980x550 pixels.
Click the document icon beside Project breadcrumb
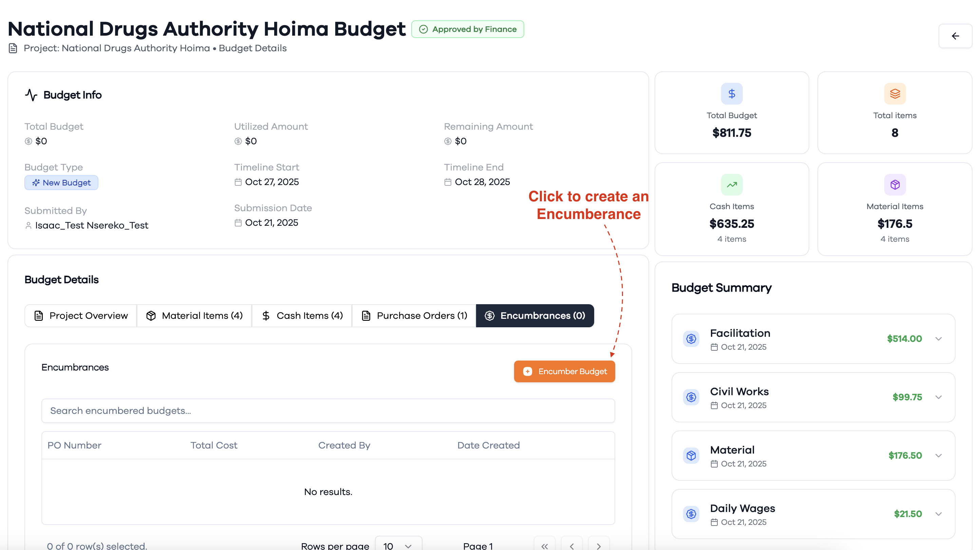(x=13, y=48)
